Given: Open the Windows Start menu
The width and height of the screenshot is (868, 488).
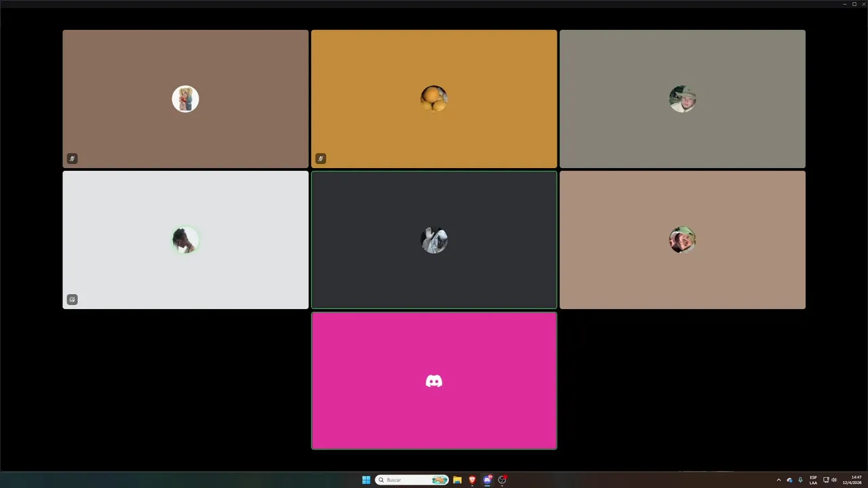Looking at the screenshot, I should tap(366, 480).
